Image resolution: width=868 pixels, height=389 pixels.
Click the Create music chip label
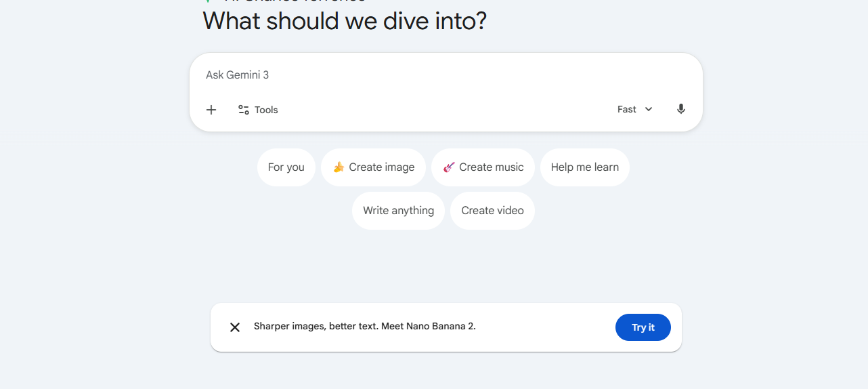point(491,167)
